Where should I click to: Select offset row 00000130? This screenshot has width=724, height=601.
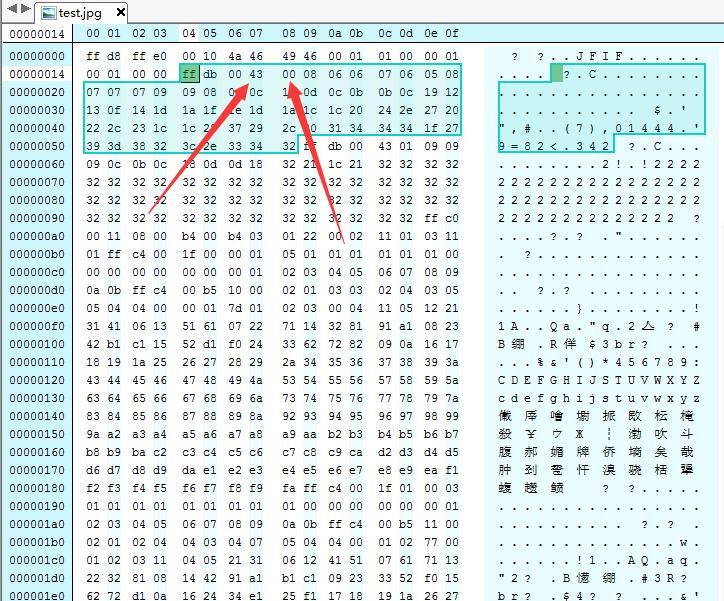click(37, 398)
